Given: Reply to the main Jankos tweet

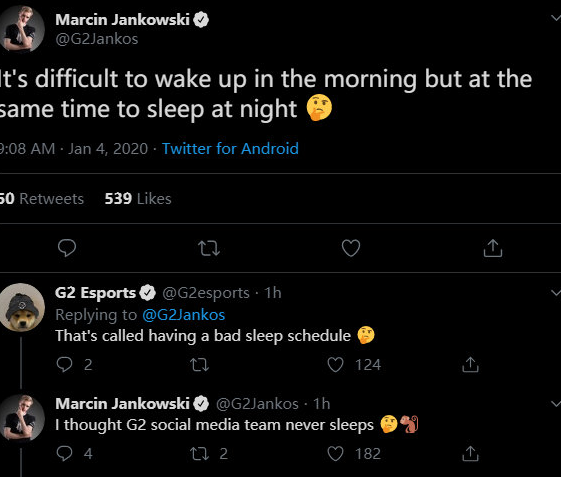Looking at the screenshot, I should (67, 248).
